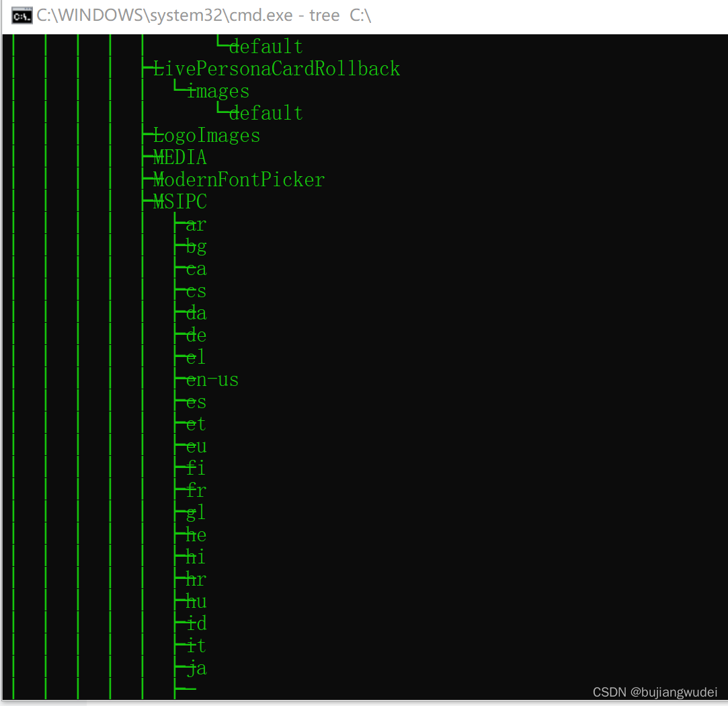
Task: Click the 'hu' subfolder entry
Action: 196,602
